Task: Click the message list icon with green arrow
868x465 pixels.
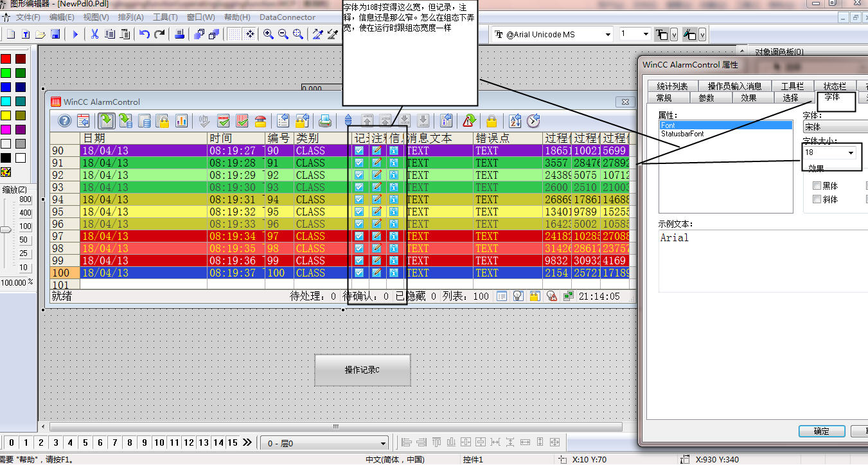Action: pos(107,120)
